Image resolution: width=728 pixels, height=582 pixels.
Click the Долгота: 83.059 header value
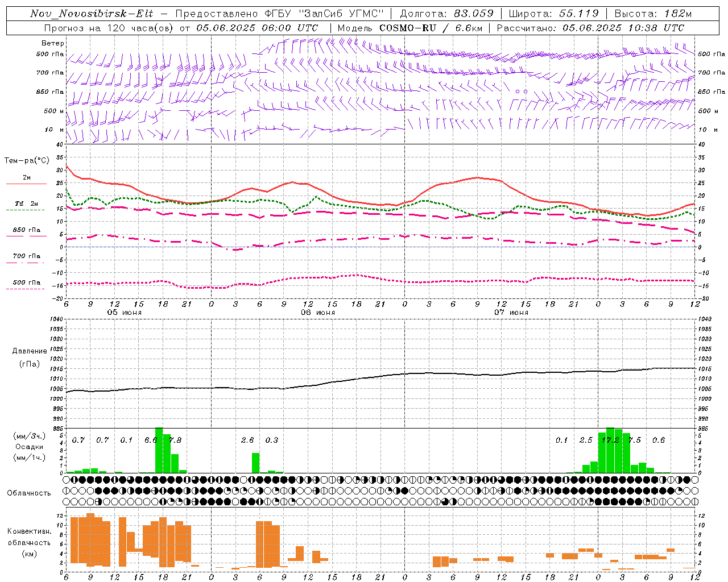[x=446, y=14]
